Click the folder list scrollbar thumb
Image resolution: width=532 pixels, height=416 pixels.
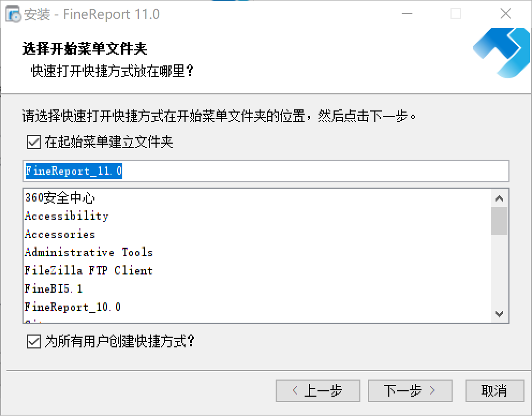pyautogui.click(x=499, y=221)
